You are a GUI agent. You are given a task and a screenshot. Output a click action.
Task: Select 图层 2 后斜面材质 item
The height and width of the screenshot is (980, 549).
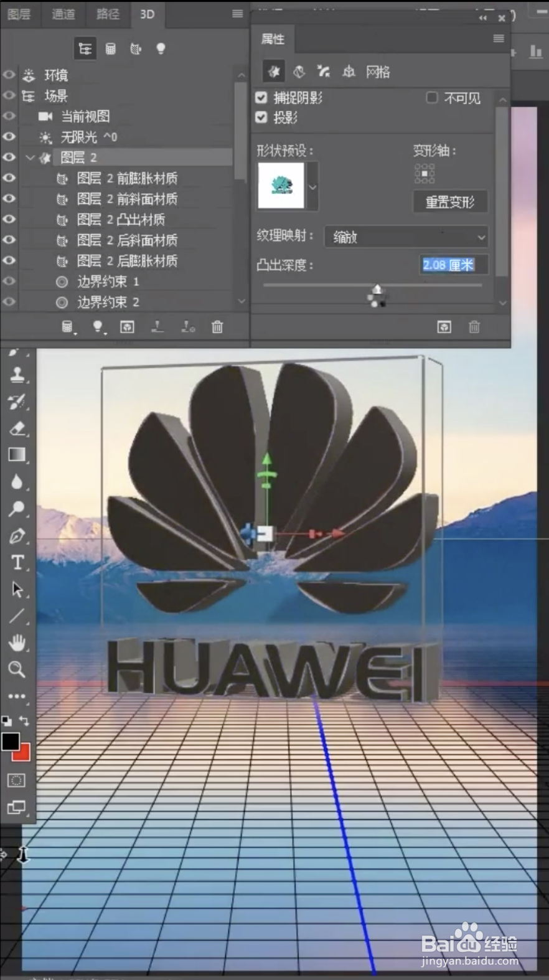tap(127, 240)
